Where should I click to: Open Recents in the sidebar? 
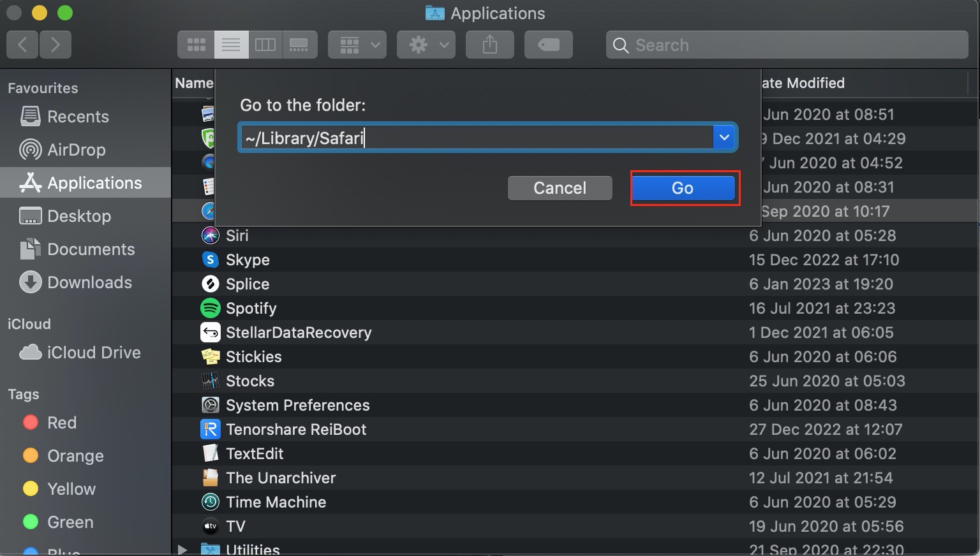click(x=85, y=117)
